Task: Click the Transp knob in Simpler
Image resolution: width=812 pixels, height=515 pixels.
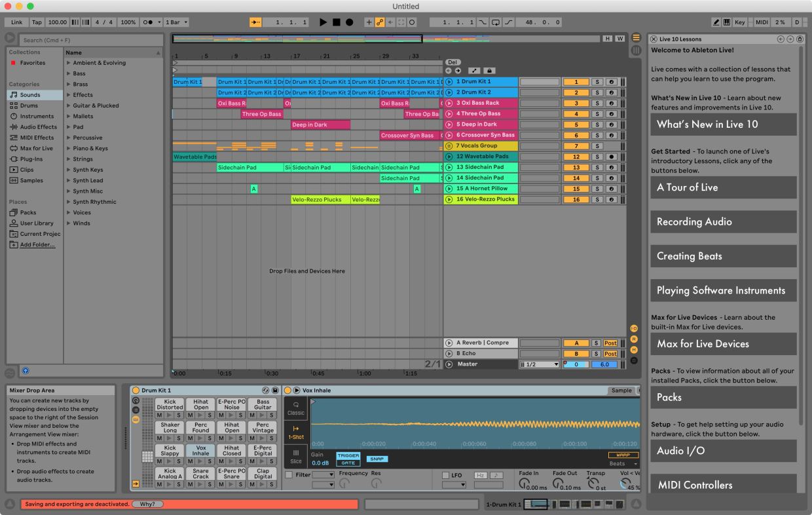Action: click(x=593, y=484)
